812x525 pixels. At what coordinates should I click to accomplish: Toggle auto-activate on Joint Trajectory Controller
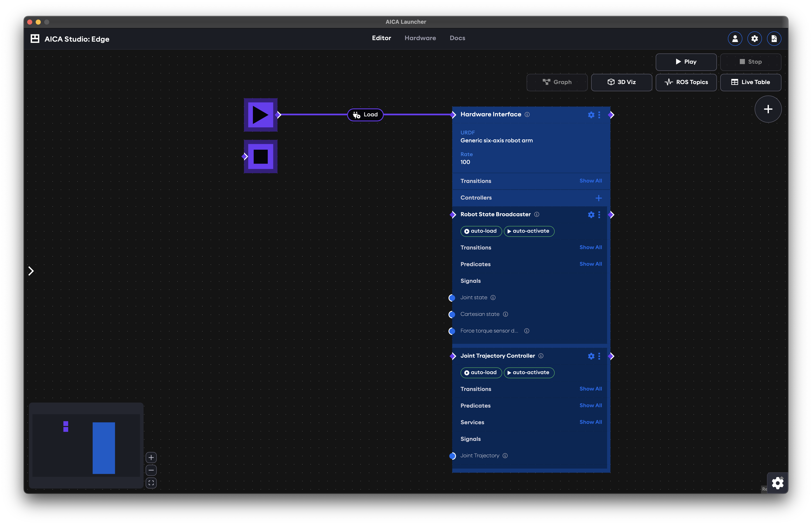click(x=529, y=373)
